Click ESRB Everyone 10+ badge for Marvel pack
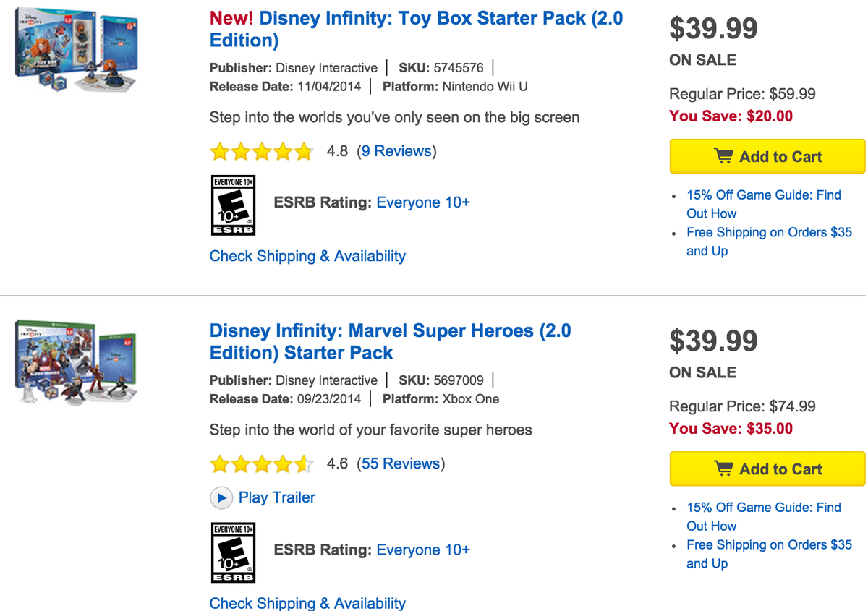868x611 pixels. click(x=233, y=553)
